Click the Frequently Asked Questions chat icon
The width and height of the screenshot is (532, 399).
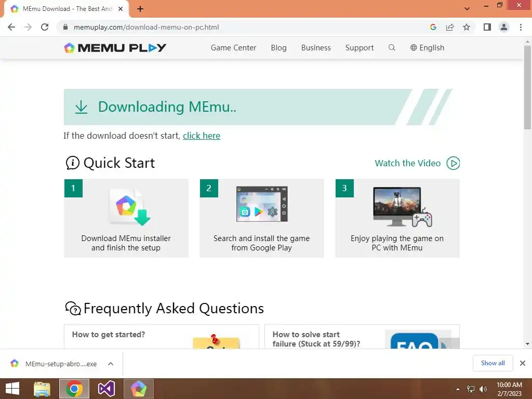point(73,309)
